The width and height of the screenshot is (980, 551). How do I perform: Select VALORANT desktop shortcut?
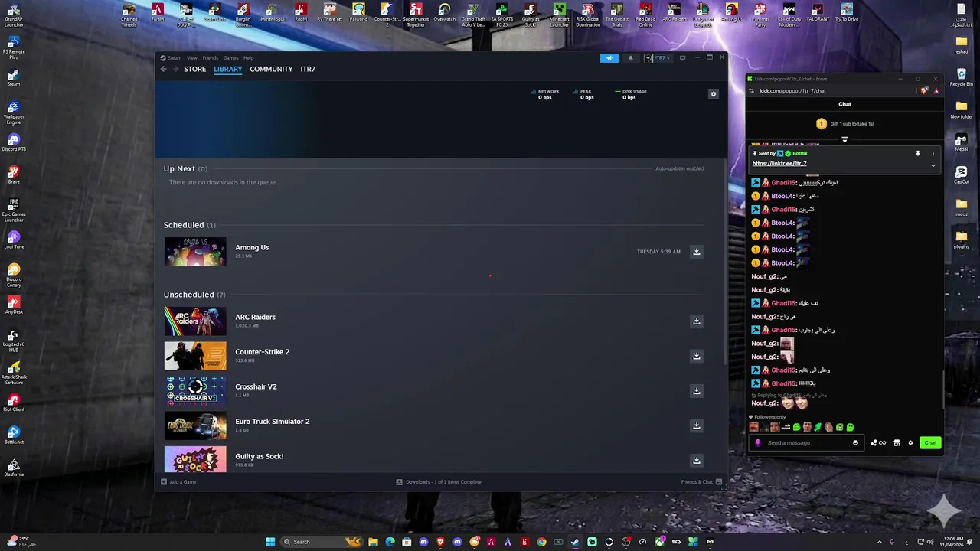coord(818,14)
